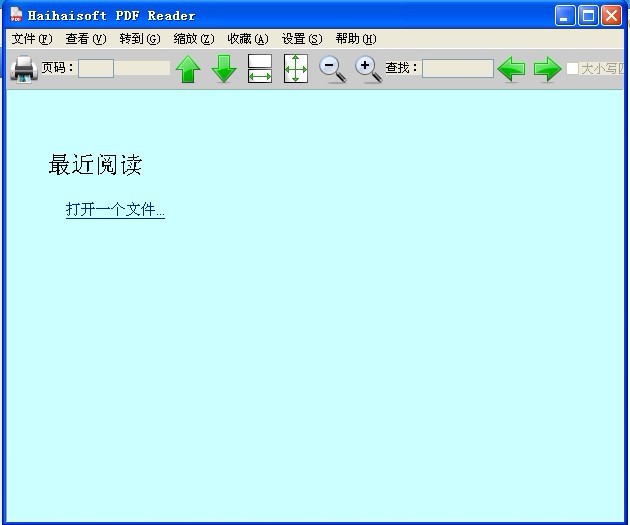Open the 转到(G) menu
Screen dimensions: 630x525
point(140,39)
